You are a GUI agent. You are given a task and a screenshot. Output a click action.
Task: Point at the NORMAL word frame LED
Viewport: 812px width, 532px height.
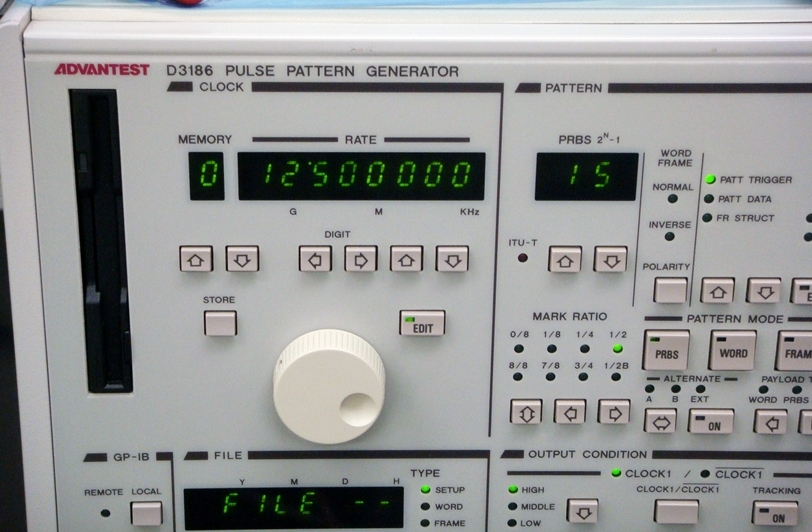(672, 198)
